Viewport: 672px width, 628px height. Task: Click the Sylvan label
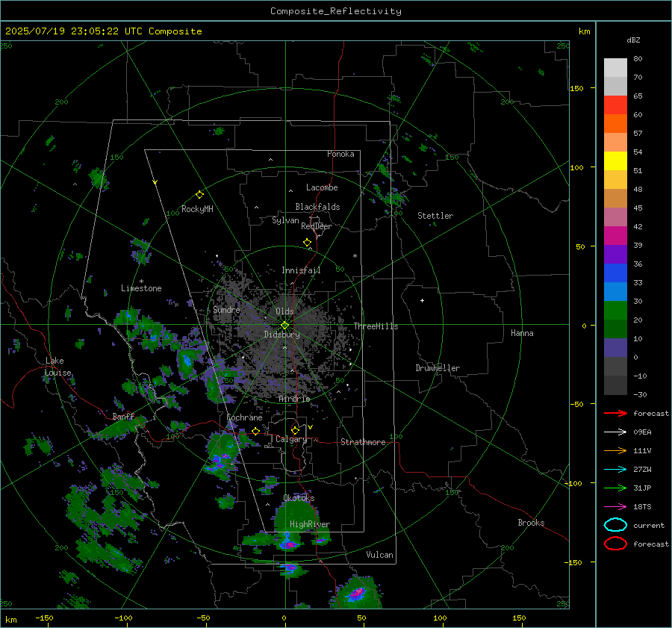[285, 220]
